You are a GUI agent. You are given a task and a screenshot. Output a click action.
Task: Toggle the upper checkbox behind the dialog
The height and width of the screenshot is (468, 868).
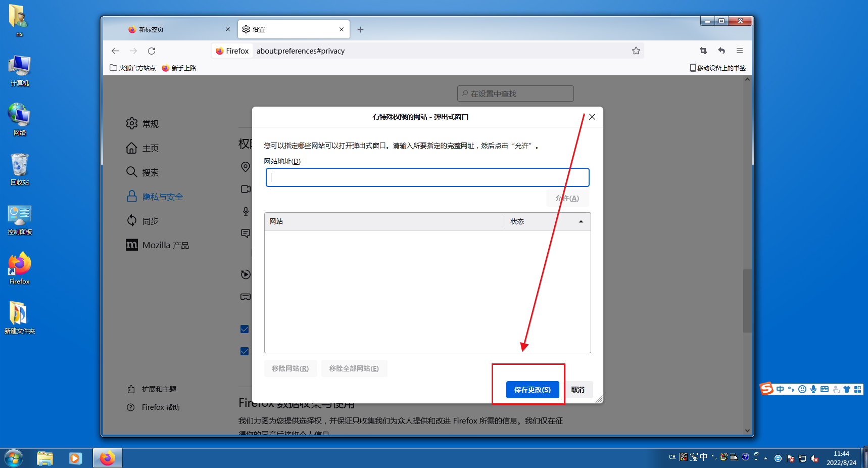click(245, 329)
